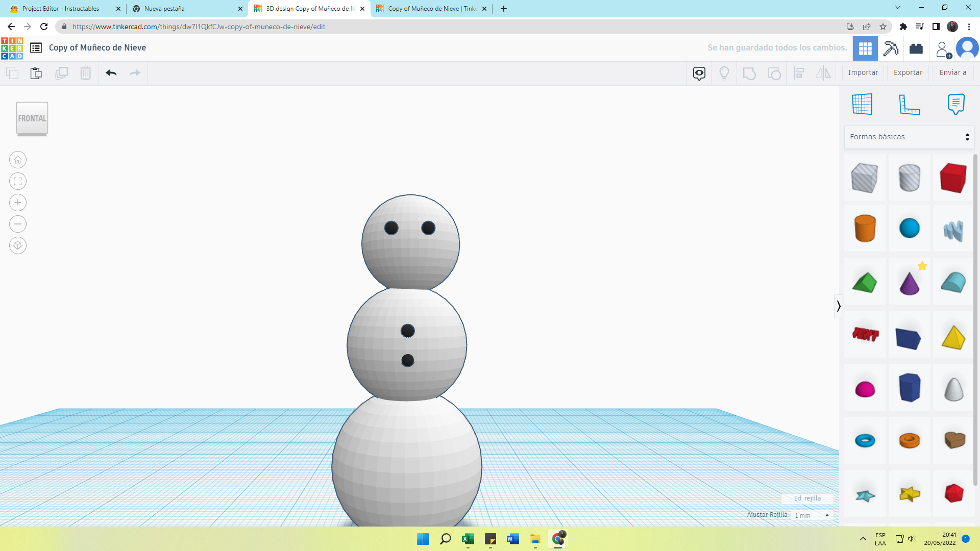Zoom in with the plus icon
Screen dimensions: 980x551
pyautogui.click(x=18, y=203)
